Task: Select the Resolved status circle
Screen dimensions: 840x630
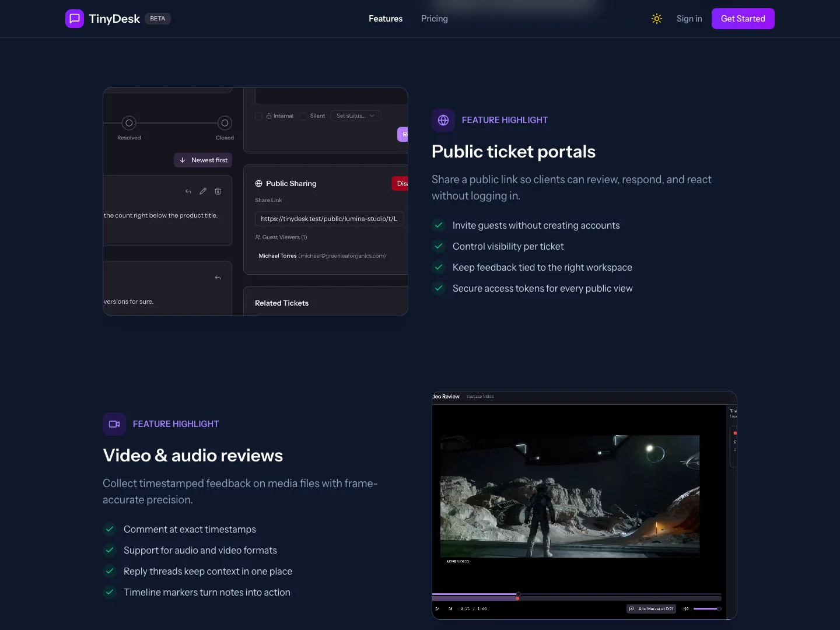Action: tap(129, 123)
